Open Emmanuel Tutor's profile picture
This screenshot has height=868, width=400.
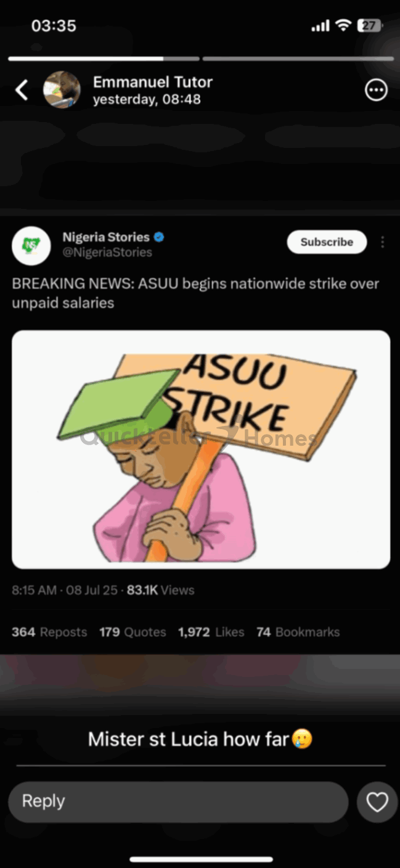62,90
